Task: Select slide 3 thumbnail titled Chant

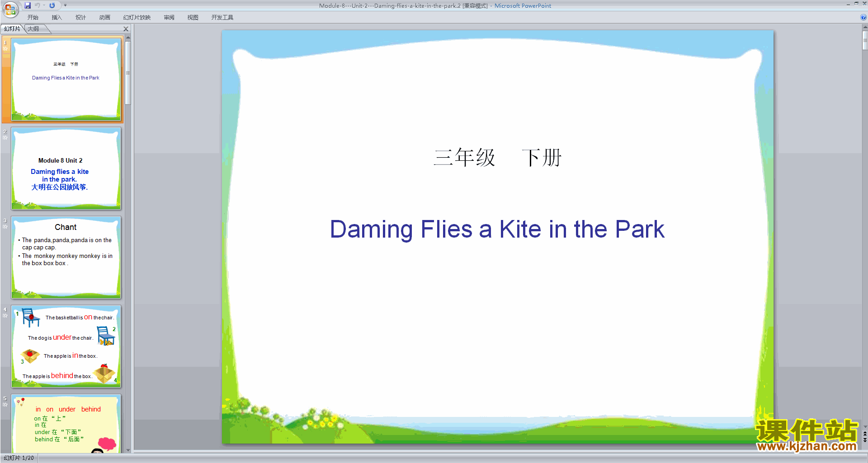Action: [x=66, y=257]
